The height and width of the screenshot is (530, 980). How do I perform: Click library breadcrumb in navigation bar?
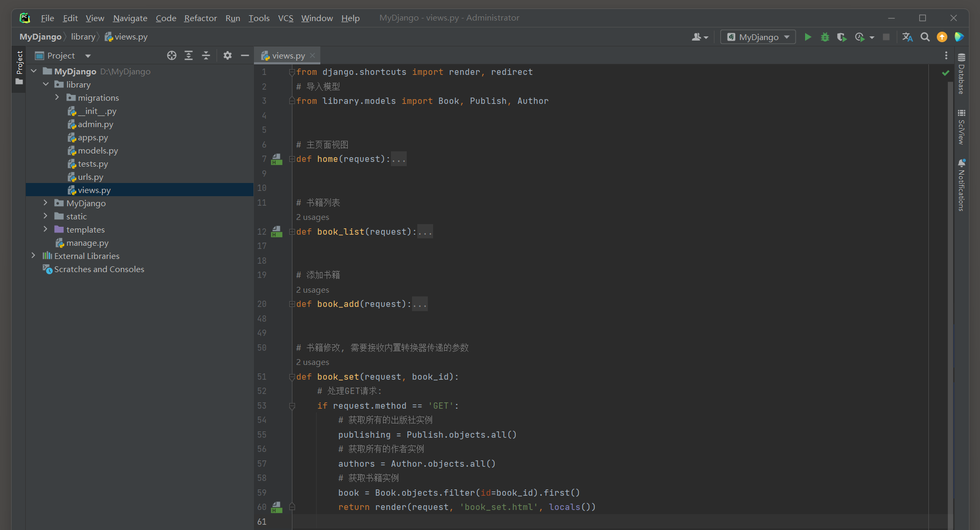click(x=83, y=37)
